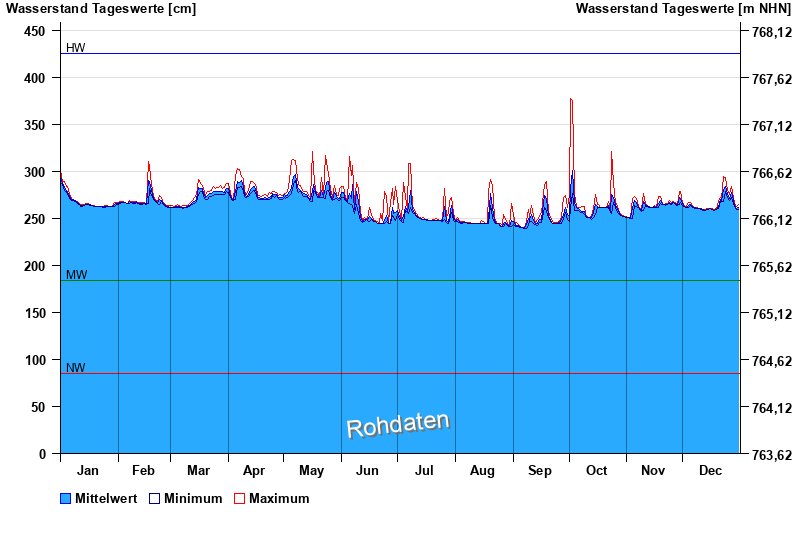Click the 767,62 right axis value
Image resolution: width=800 pixels, height=550 pixels.
[772, 79]
